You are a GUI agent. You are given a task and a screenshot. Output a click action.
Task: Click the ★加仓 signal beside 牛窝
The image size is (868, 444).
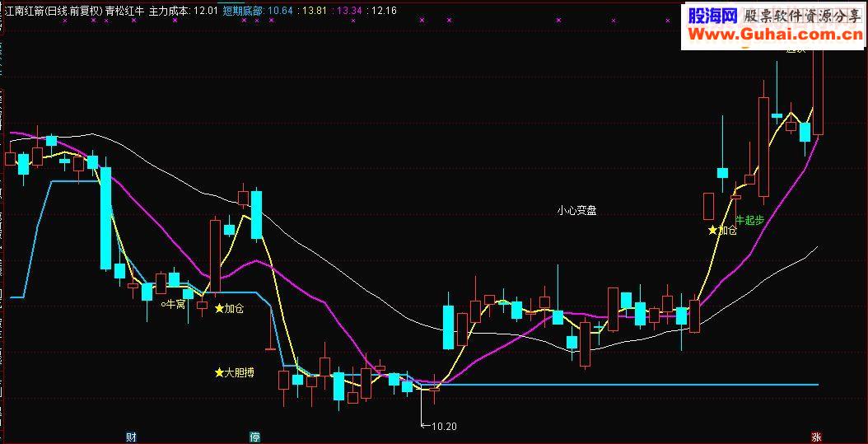pyautogui.click(x=229, y=308)
